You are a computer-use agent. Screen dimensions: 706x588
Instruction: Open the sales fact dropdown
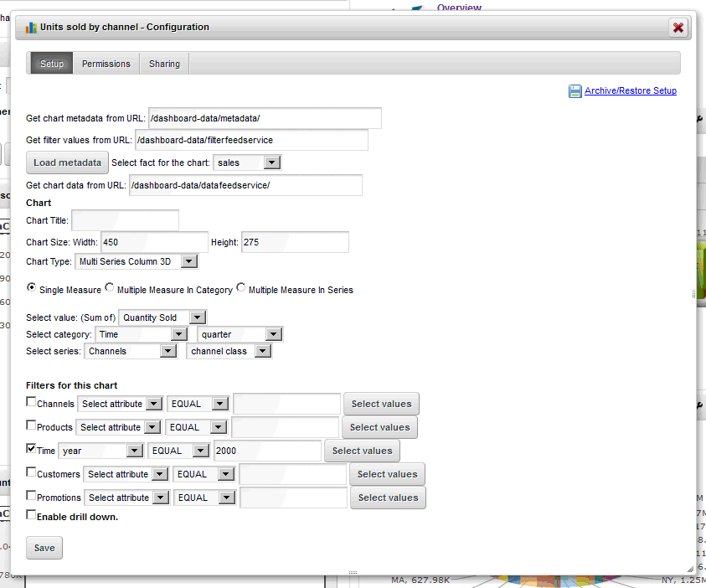(x=248, y=162)
